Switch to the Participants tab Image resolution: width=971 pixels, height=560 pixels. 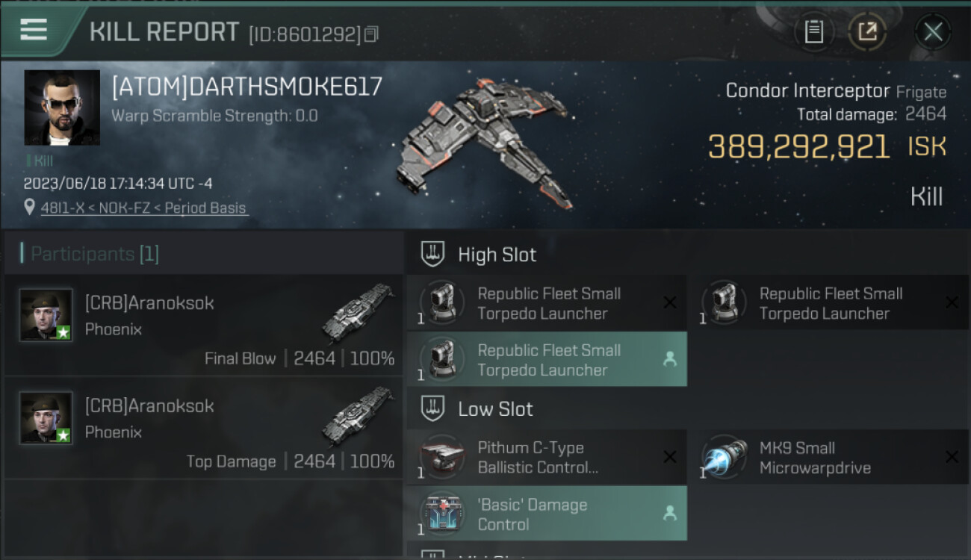pos(90,254)
